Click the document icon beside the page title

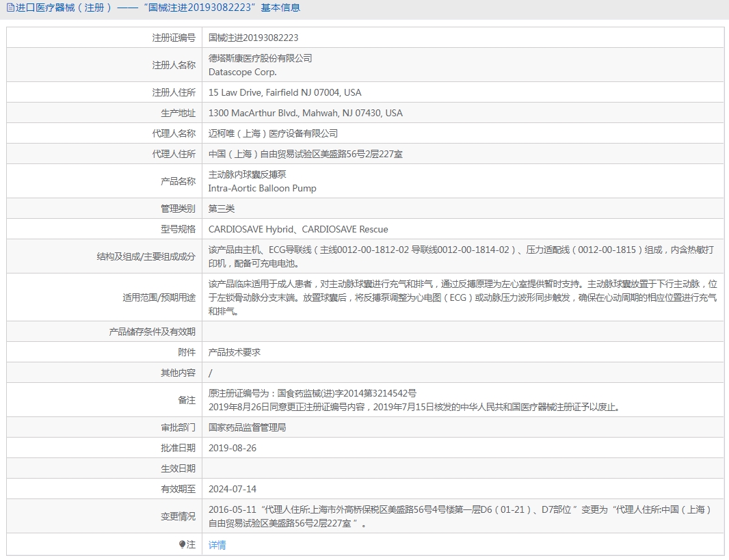click(9, 8)
